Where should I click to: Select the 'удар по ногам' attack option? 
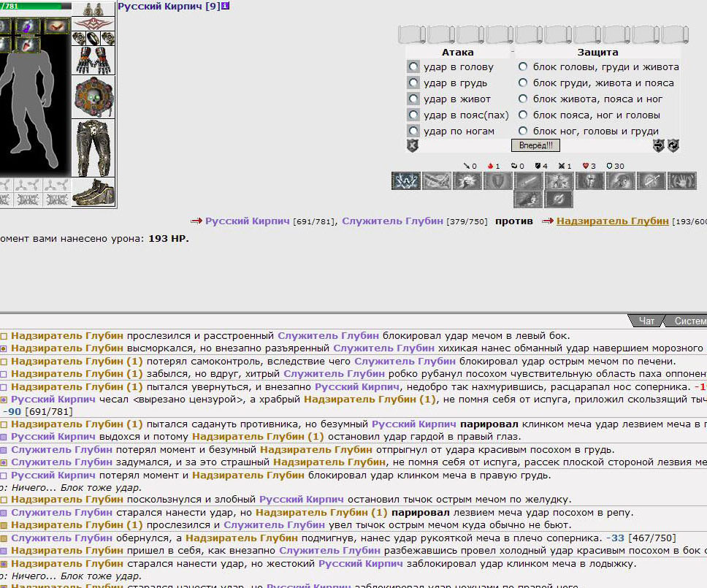coord(413,131)
